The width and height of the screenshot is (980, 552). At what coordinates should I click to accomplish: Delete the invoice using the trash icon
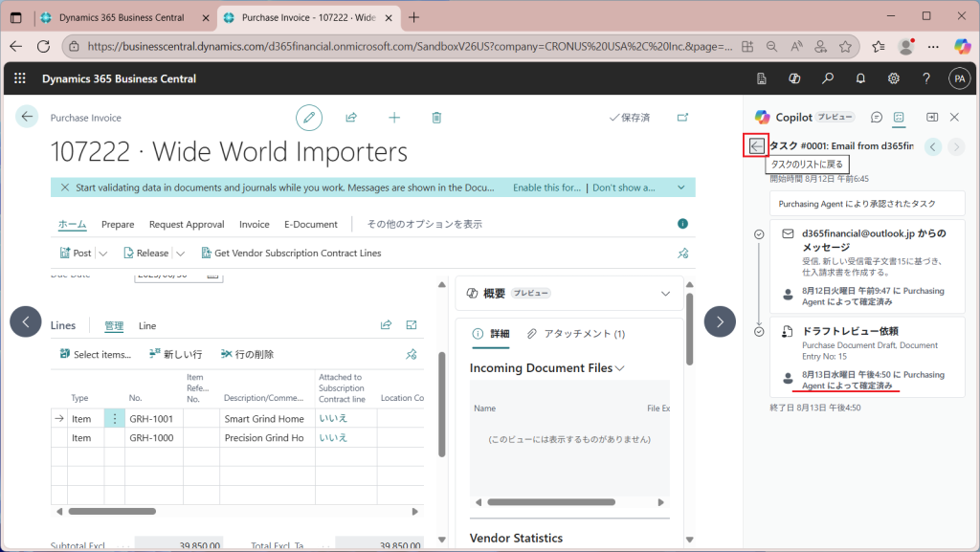pyautogui.click(x=436, y=118)
